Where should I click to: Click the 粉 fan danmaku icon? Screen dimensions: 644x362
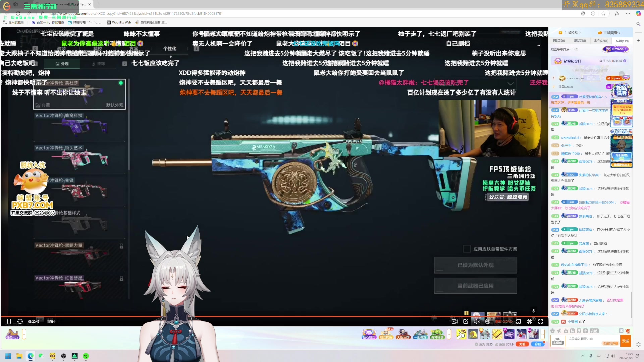point(572,331)
